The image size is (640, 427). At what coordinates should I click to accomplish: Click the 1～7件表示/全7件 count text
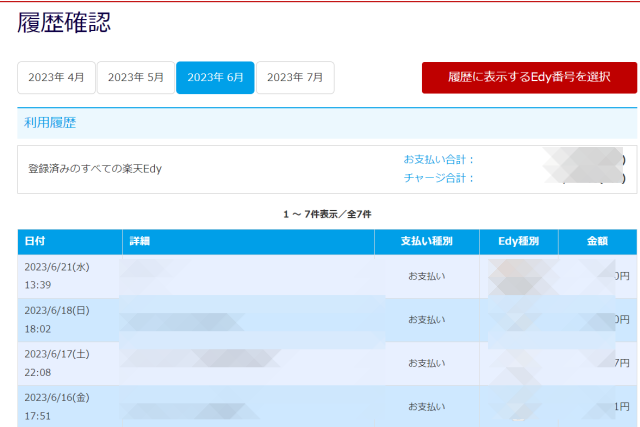(327, 214)
